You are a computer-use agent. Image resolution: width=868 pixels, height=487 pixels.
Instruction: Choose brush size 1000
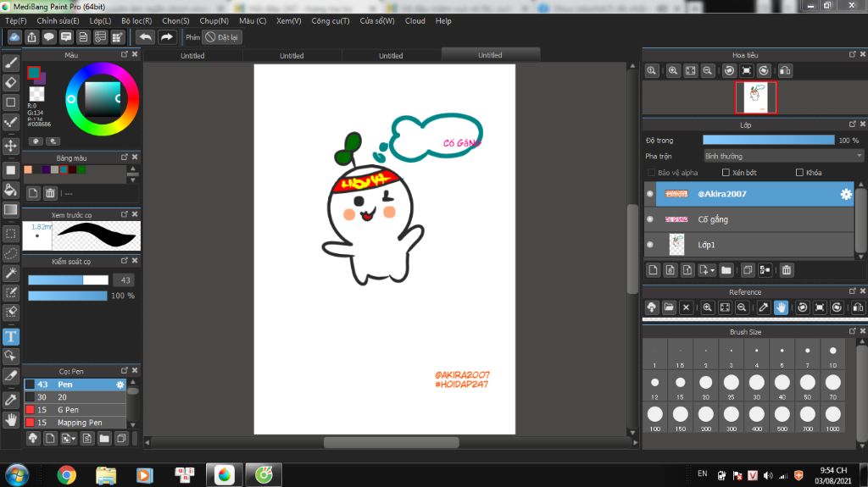(x=832, y=418)
